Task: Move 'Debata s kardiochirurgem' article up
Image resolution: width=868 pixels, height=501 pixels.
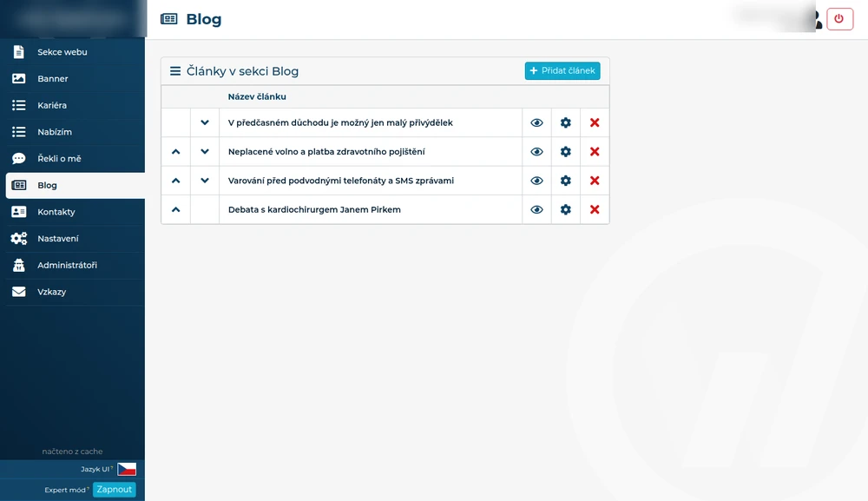Action: click(x=176, y=210)
